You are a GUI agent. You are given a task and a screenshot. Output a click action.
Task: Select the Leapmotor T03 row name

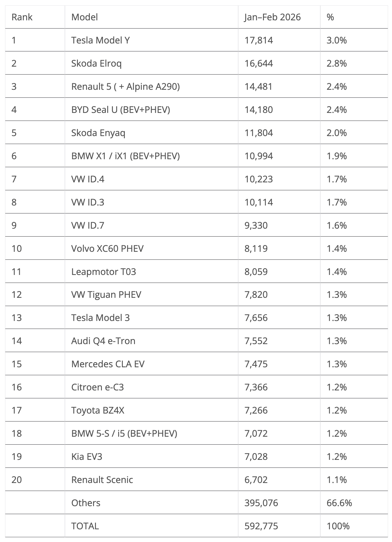(104, 272)
